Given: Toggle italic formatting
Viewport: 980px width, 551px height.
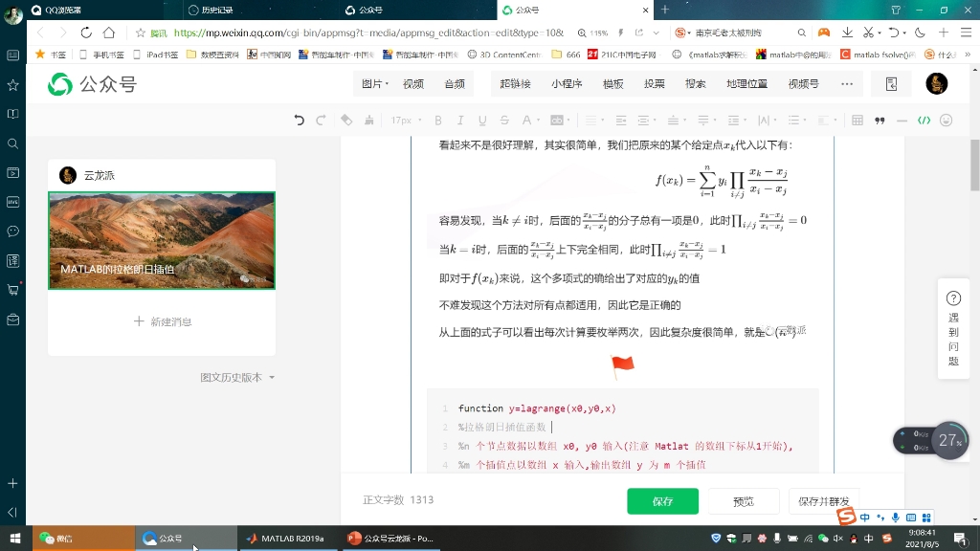Looking at the screenshot, I should pos(459,120).
